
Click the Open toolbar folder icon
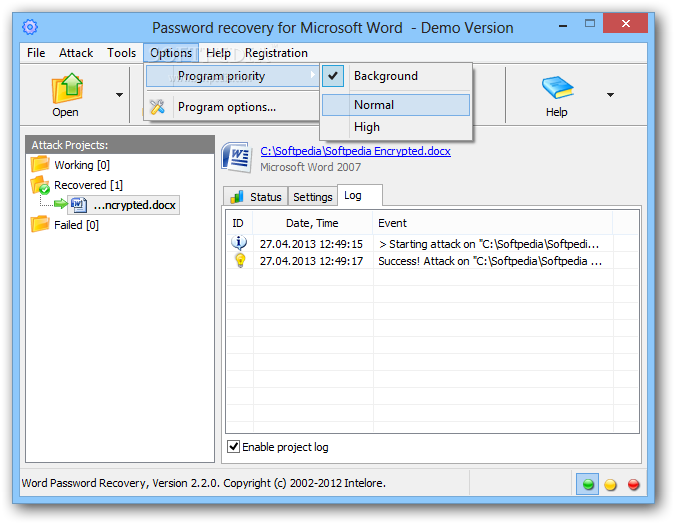click(x=67, y=88)
